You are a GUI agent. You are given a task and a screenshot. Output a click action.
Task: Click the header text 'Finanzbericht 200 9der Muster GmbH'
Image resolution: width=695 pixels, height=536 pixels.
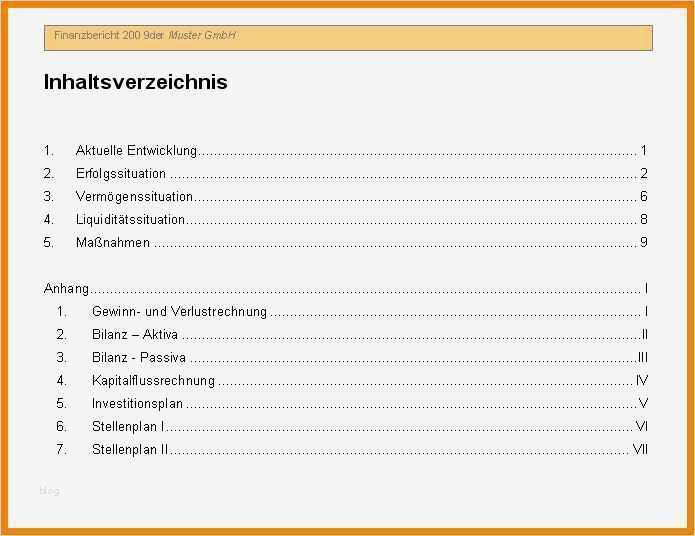(145, 35)
